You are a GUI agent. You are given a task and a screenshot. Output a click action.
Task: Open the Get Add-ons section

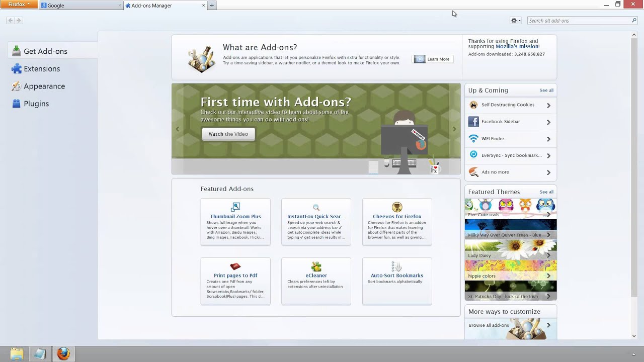point(53,51)
